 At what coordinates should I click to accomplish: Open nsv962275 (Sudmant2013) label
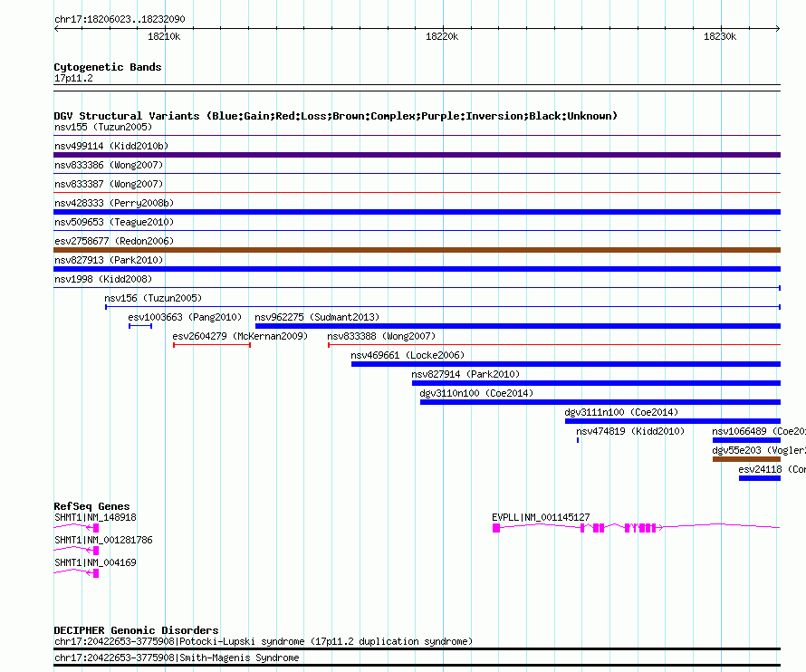click(x=317, y=317)
